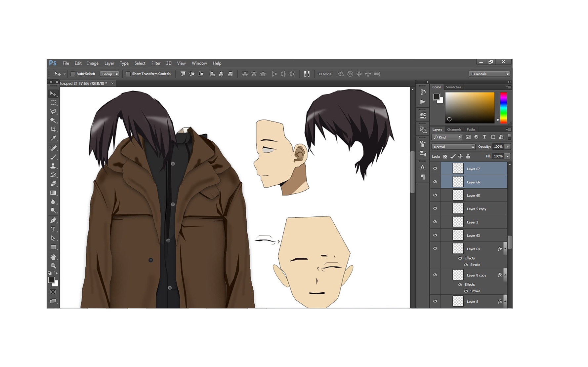Select the Polygonal Lasso tool

pyautogui.click(x=53, y=112)
